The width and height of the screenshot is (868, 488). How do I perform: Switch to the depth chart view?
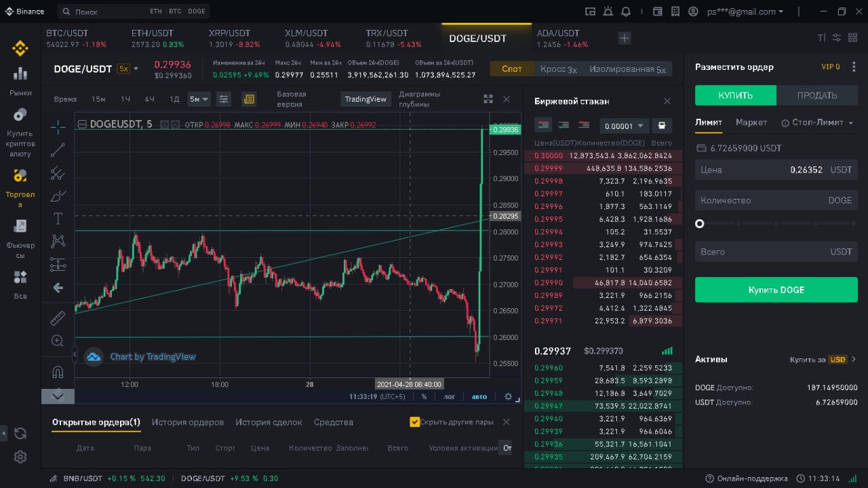[x=419, y=99]
